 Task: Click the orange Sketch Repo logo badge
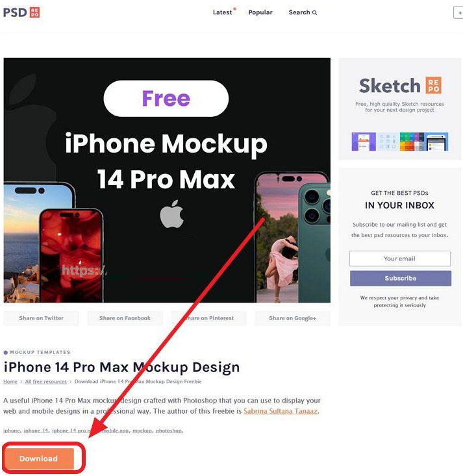click(x=434, y=85)
